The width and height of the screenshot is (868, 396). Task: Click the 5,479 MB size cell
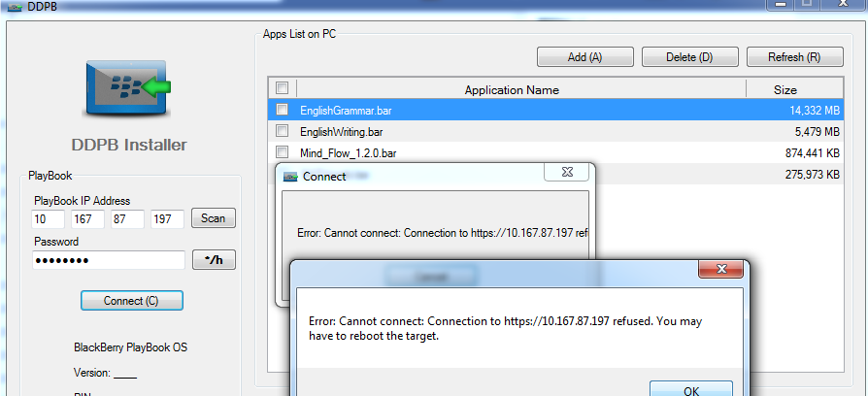click(x=818, y=132)
